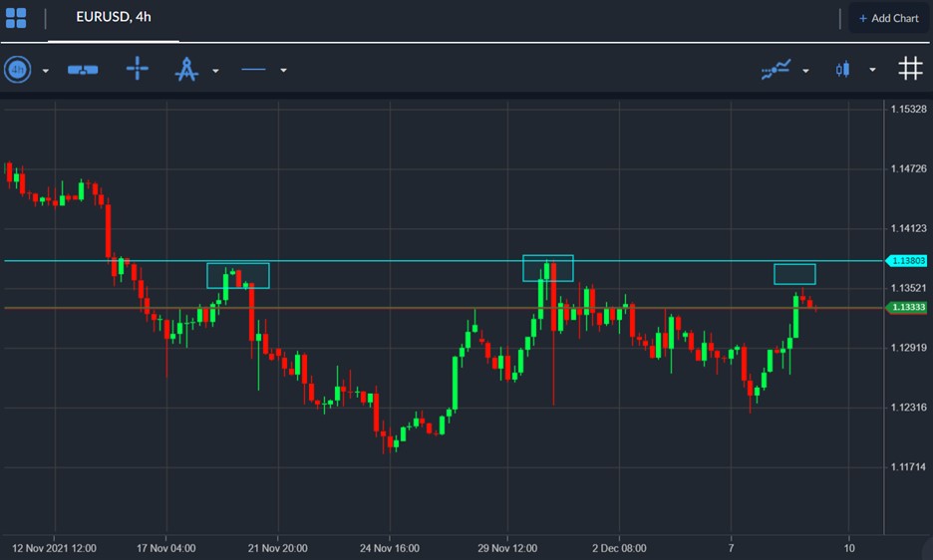Image resolution: width=933 pixels, height=560 pixels.
Task: Click the 1.12919 price axis value
Action: [909, 348]
